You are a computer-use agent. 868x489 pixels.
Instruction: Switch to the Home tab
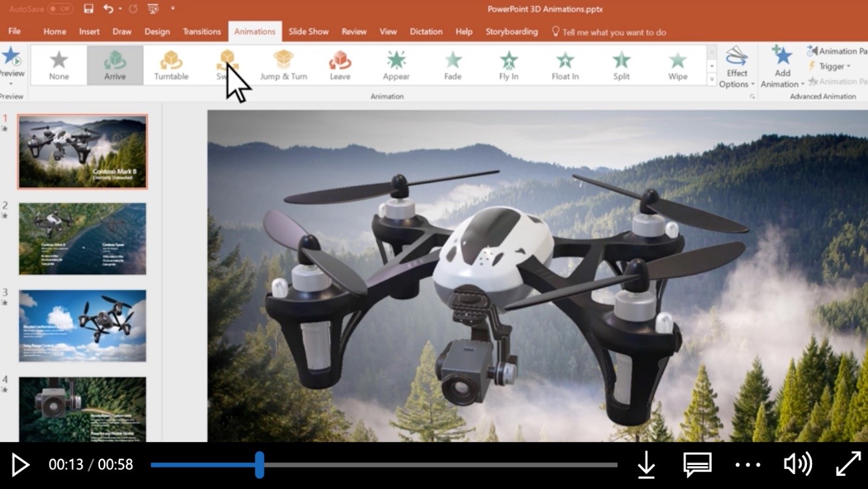55,31
